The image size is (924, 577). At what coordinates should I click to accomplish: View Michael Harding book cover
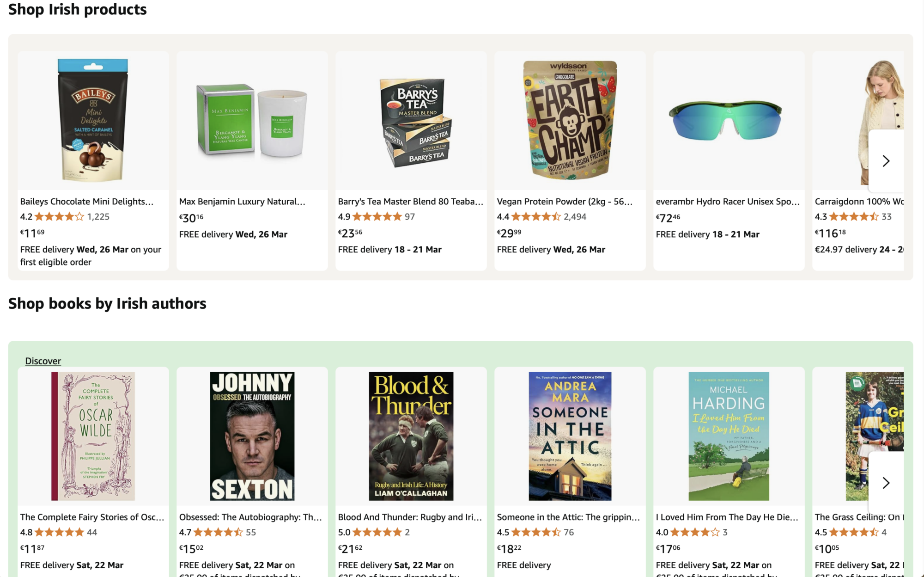click(729, 436)
